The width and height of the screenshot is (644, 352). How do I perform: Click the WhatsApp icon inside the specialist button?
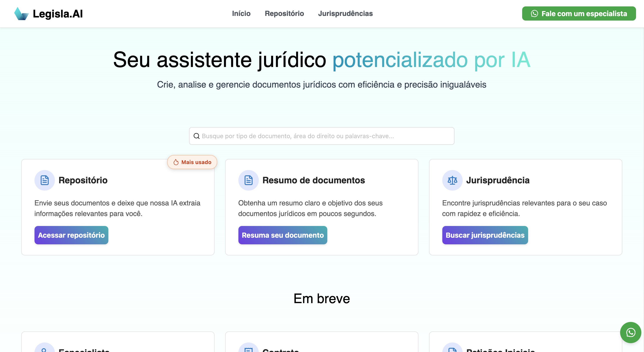(534, 13)
